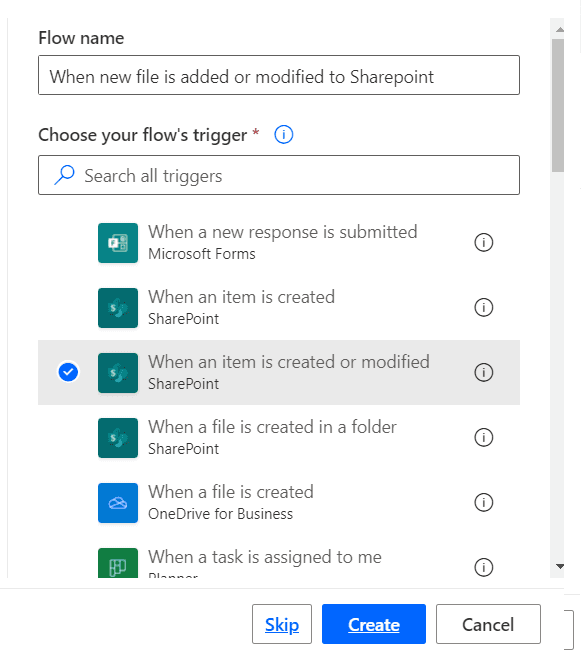
Task: Open info for 'When a new response is submitted'
Action: 483,243
